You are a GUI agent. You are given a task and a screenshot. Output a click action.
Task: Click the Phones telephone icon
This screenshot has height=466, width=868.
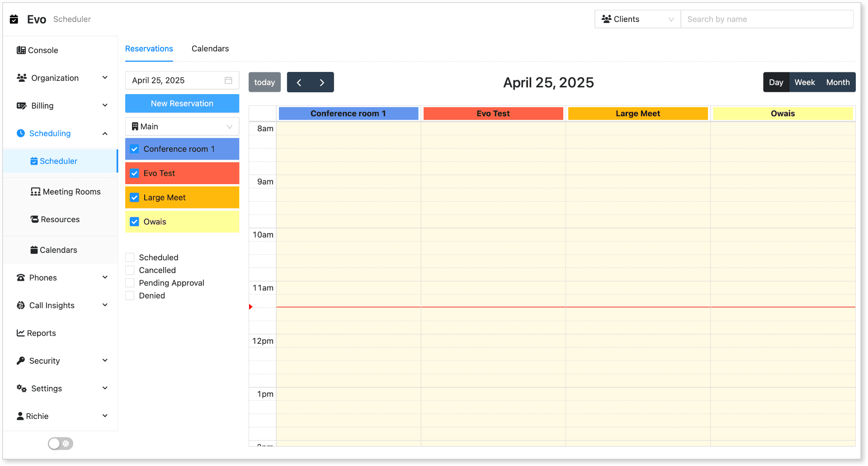point(21,277)
